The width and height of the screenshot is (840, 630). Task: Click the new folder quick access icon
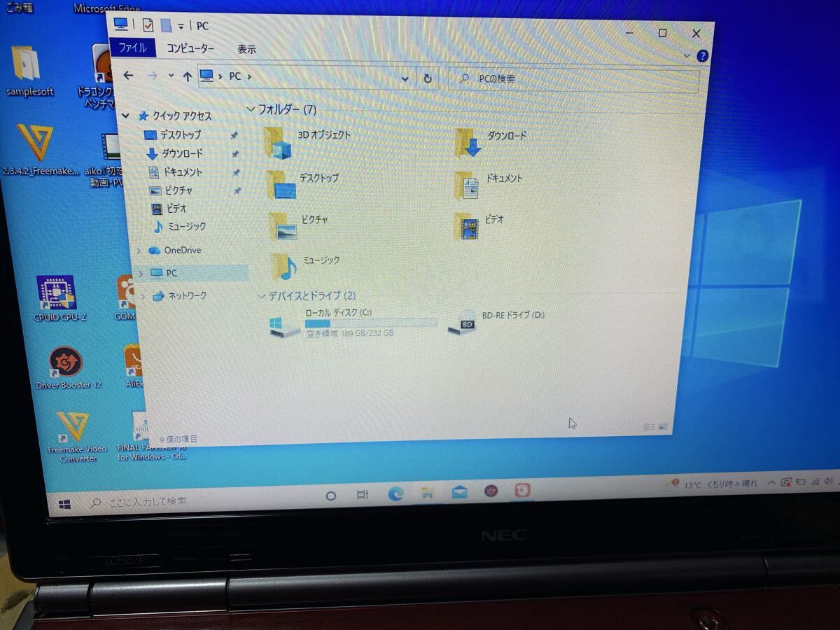pyautogui.click(x=166, y=25)
